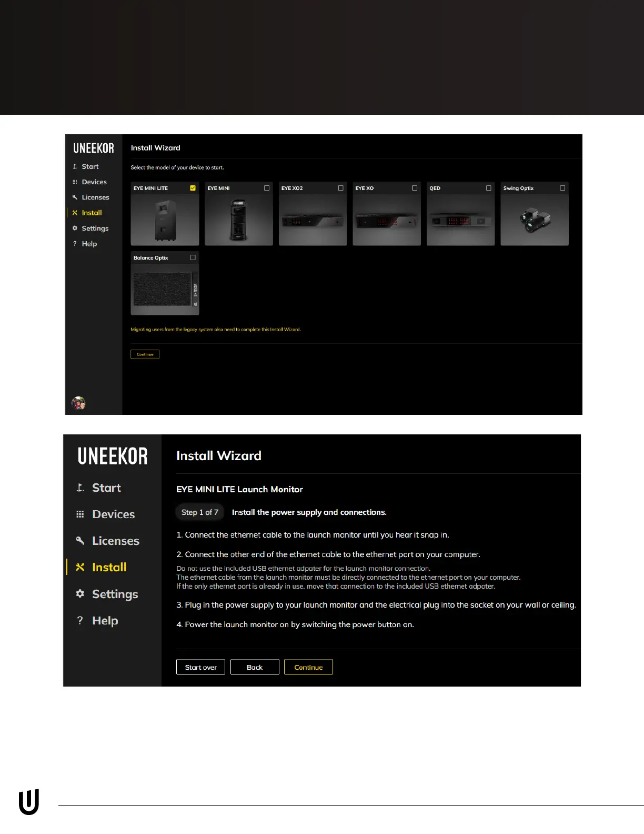Image resolution: width=644 pixels, height=834 pixels.
Task: Click the large UNEEKOR logo in lower window
Action: pyautogui.click(x=113, y=456)
